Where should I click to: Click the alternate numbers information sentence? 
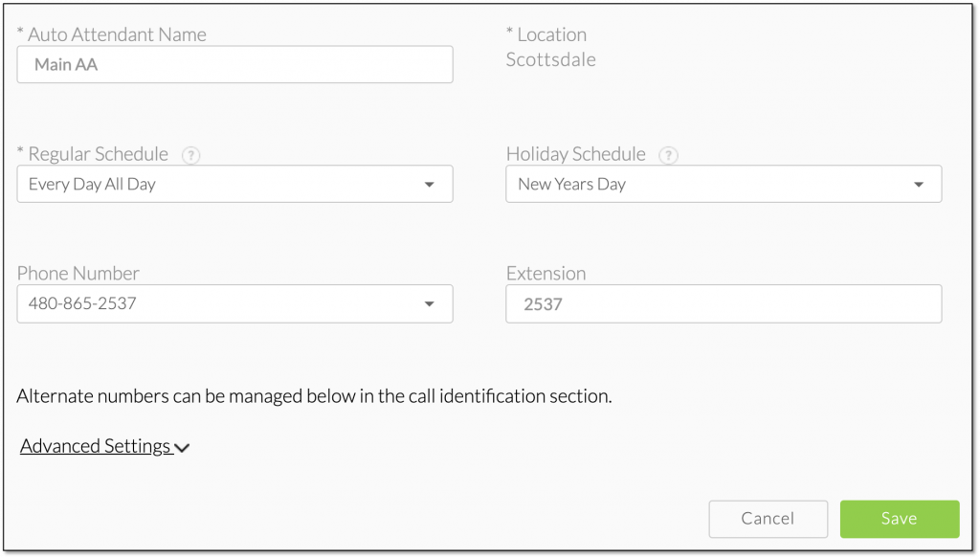click(314, 396)
